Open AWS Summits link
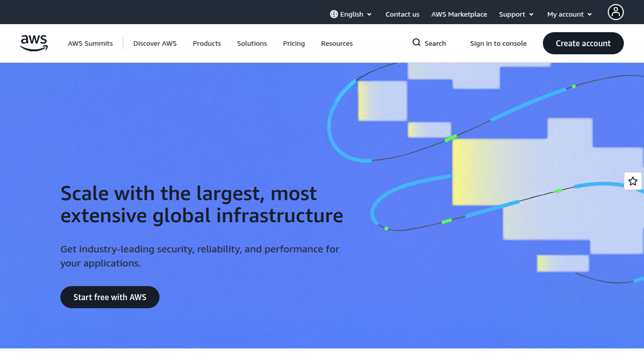644x362 pixels. coord(91,43)
